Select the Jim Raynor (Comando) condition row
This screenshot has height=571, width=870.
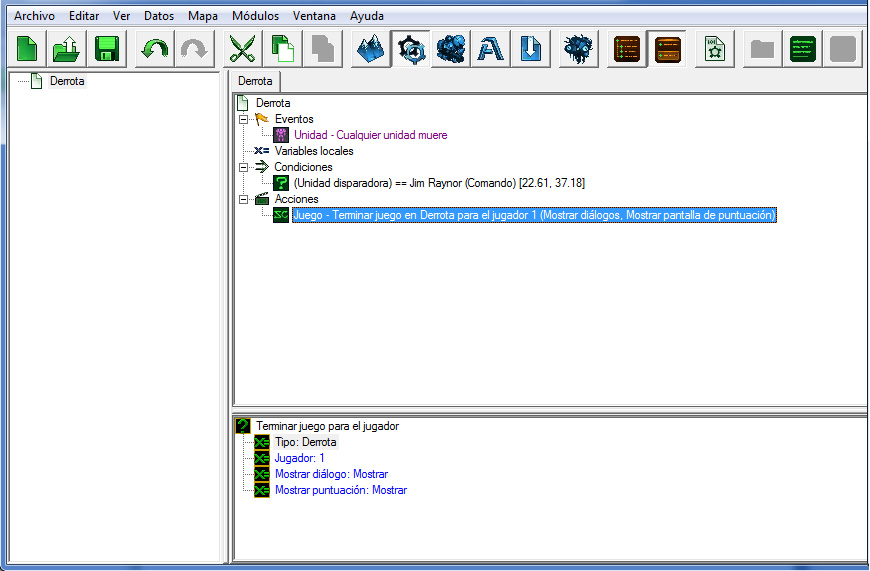click(x=439, y=183)
